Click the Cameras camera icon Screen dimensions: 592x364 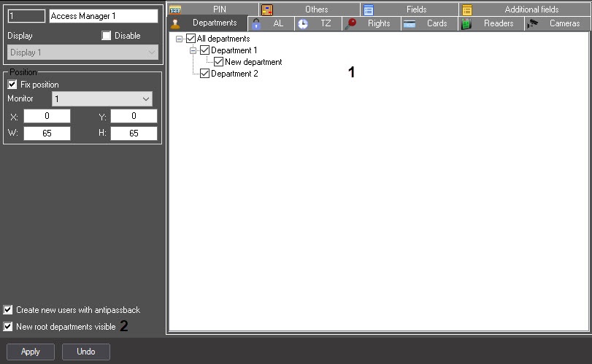point(533,23)
